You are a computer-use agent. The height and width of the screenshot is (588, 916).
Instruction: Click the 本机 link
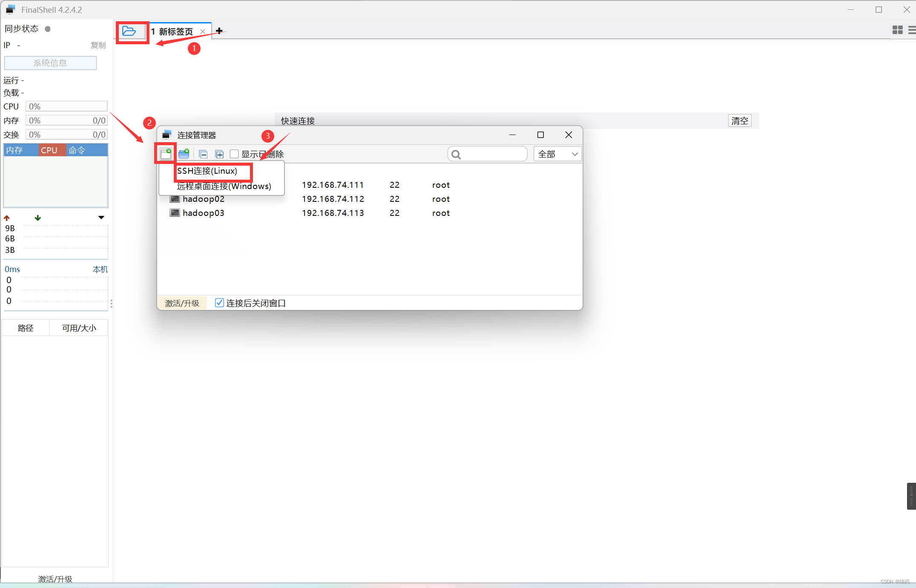[x=100, y=269]
